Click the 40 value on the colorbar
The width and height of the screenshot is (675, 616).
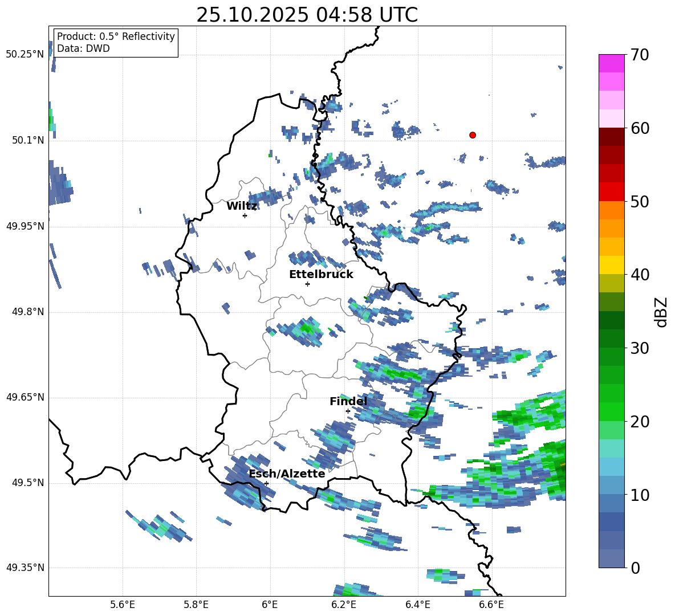pyautogui.click(x=640, y=275)
